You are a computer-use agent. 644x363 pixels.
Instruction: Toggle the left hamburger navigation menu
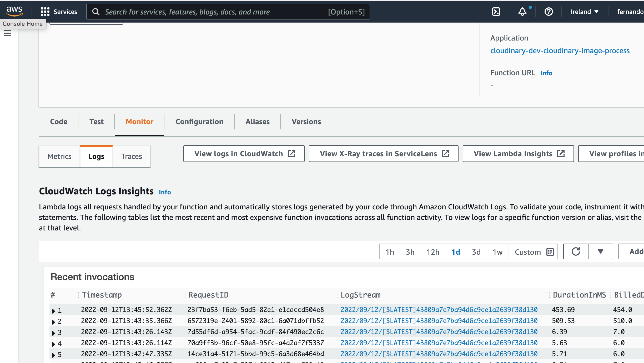click(7, 33)
